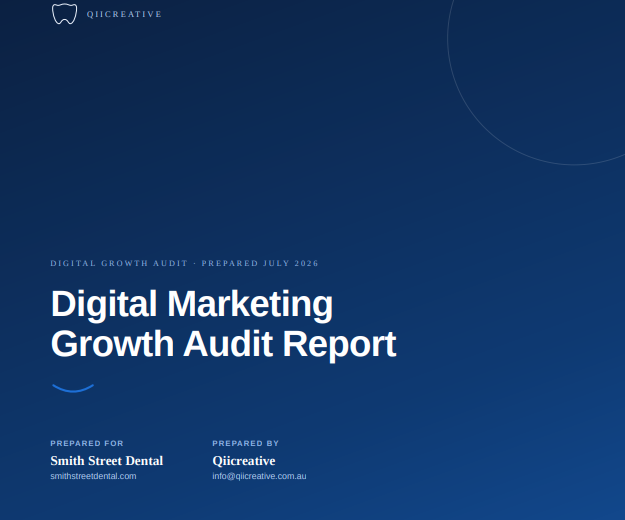Image resolution: width=625 pixels, height=520 pixels.
Task: Click the 'PREPARED FOR' label
Action: [x=87, y=443]
